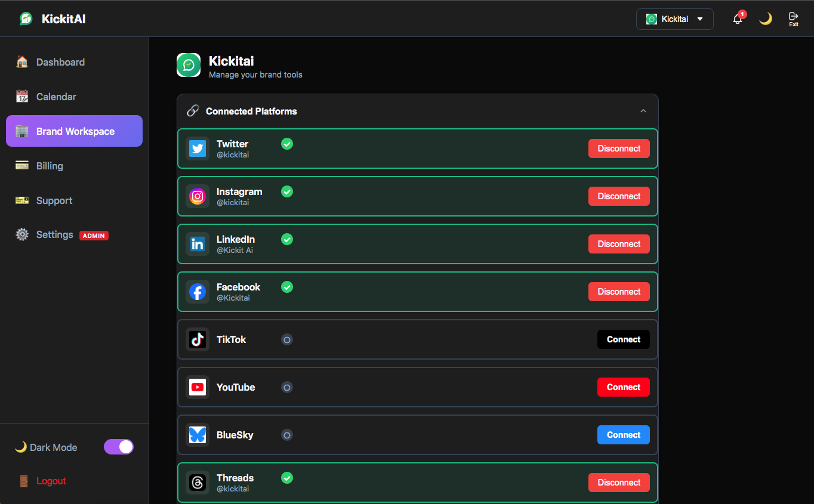814x504 pixels.
Task: Open the notifications bell
Action: click(738, 18)
